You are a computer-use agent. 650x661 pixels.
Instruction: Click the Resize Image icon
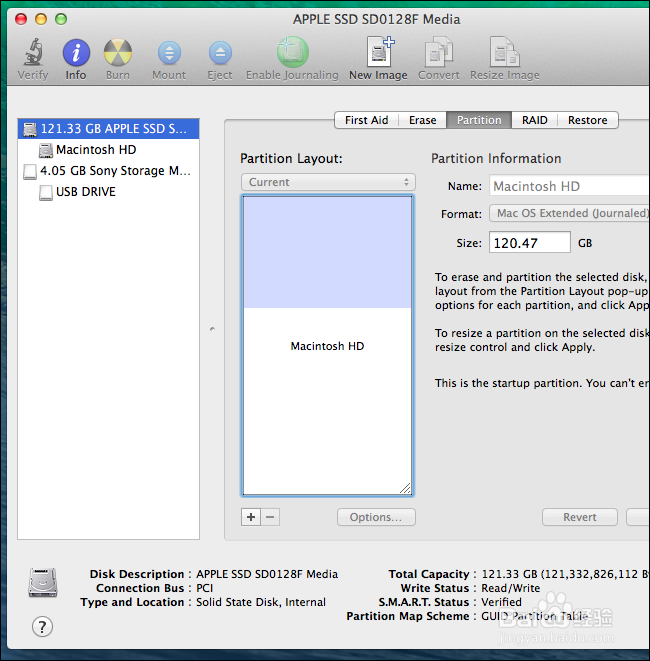click(504, 52)
